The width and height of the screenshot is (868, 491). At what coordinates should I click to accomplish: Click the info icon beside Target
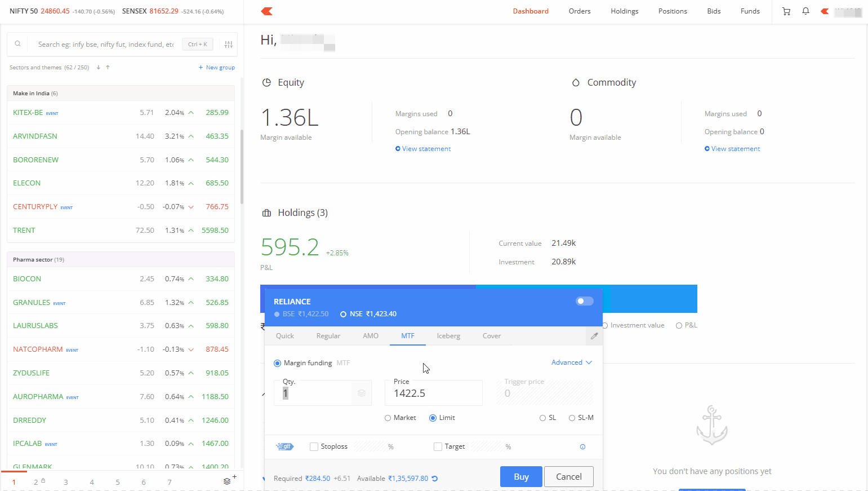pos(582,446)
